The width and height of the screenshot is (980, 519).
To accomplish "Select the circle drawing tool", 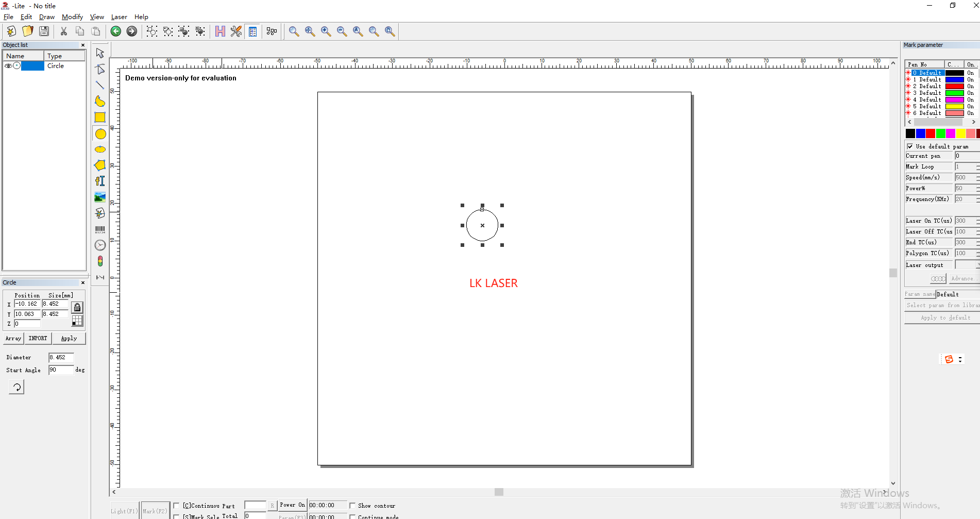I will 100,134.
